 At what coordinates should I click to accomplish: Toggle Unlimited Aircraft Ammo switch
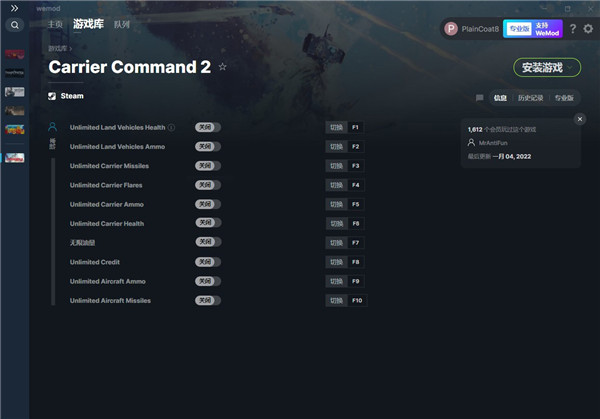pyautogui.click(x=208, y=281)
